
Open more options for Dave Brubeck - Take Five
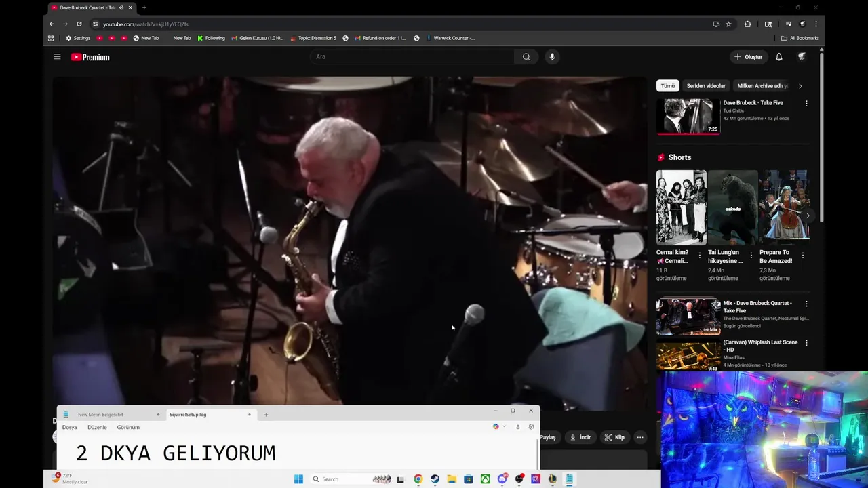806,104
